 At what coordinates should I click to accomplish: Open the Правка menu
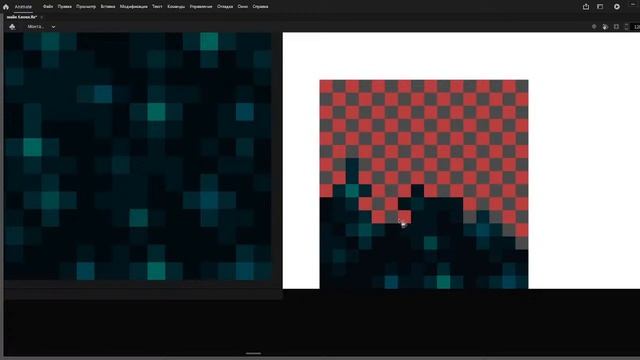click(64, 7)
